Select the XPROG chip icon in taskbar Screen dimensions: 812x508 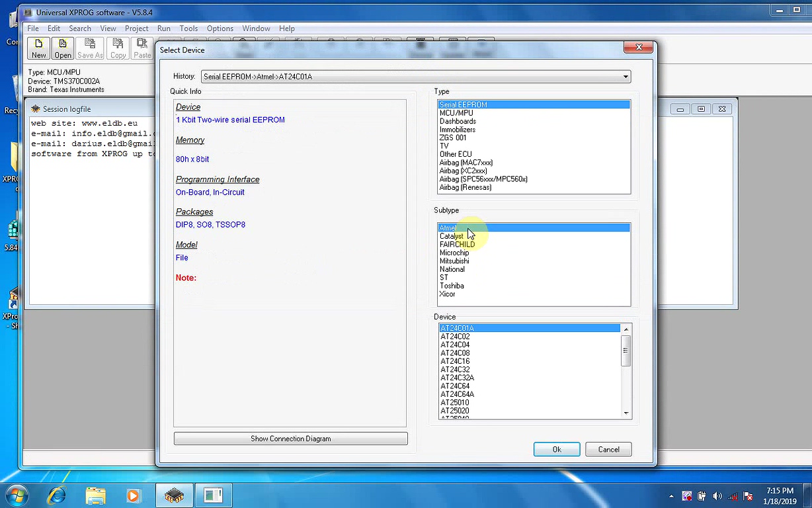point(174,495)
